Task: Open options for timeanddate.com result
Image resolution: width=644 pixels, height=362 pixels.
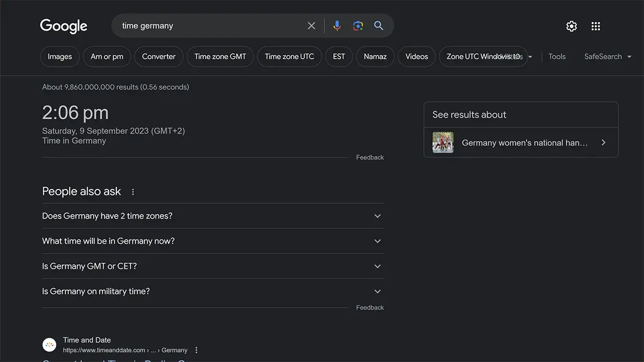Action: pyautogui.click(x=196, y=350)
